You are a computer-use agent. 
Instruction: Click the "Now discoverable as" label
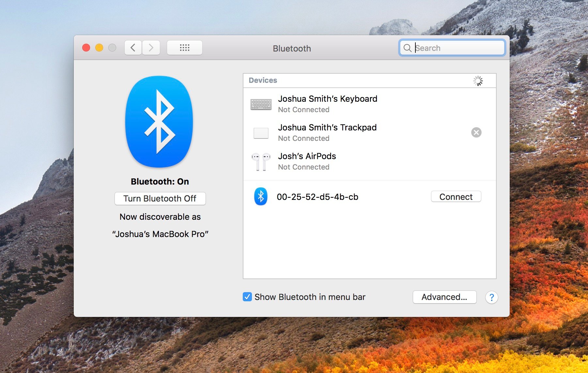(160, 217)
